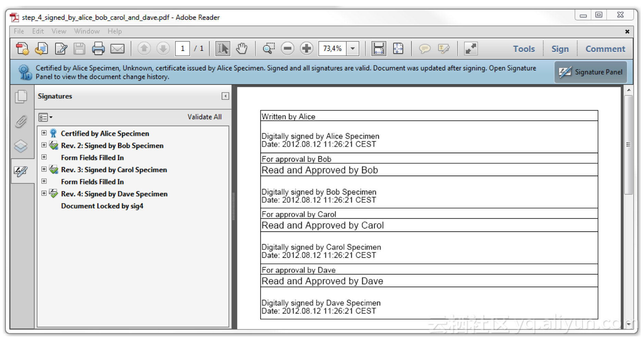Click the Marquee Zoom magnifier icon
Viewport: 644px width, 338px height.
[x=269, y=49]
